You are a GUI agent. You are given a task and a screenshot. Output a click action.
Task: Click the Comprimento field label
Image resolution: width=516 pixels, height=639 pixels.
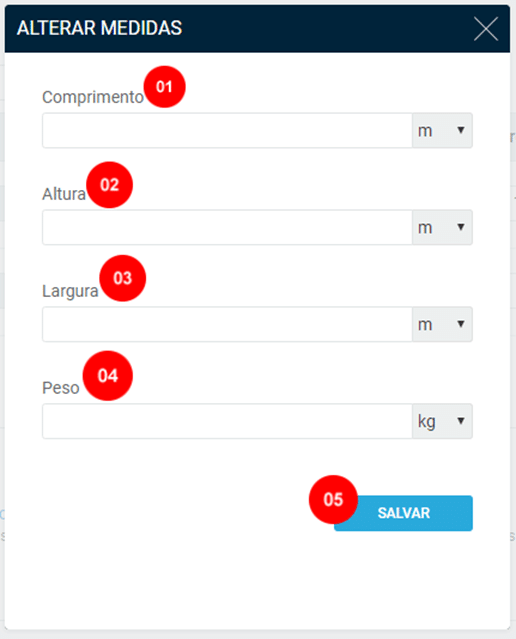(x=93, y=97)
